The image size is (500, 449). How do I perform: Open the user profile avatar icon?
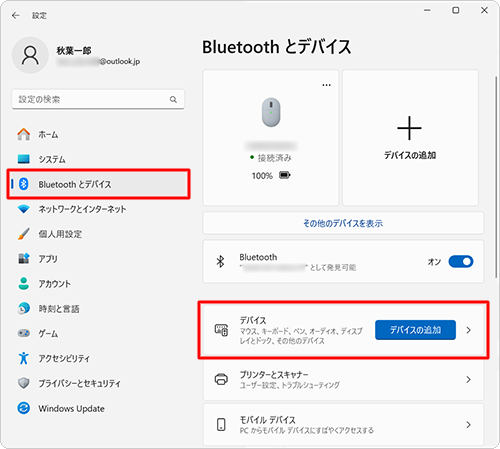30,55
